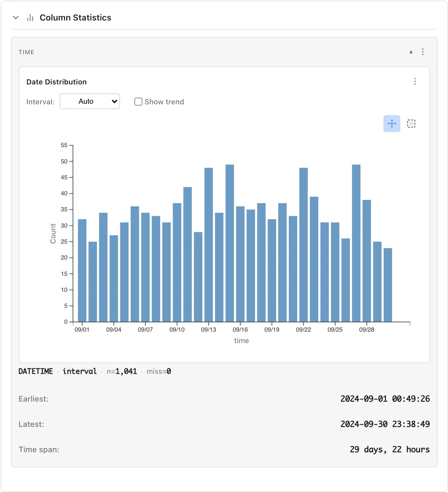448x492 pixels.
Task: Click the n=1,041 count text
Action: pos(122,371)
